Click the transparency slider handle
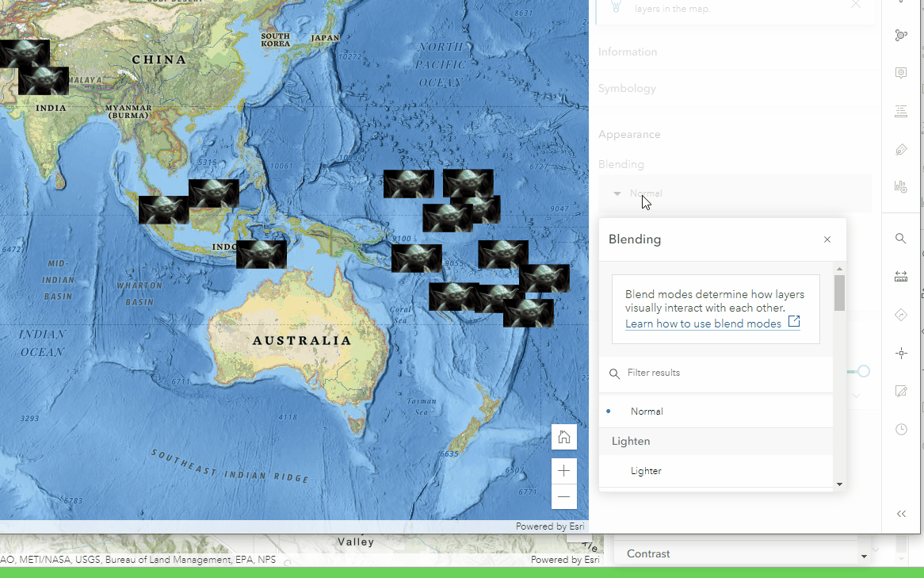This screenshot has height=578, width=924. 863,371
